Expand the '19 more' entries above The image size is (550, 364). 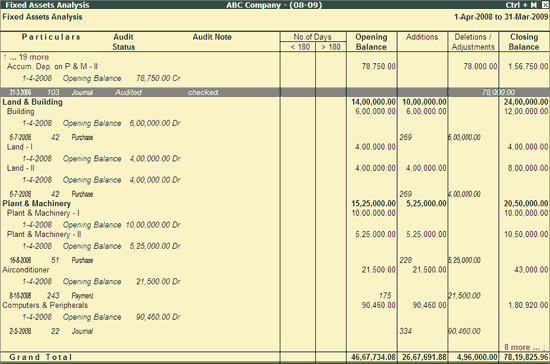(26, 57)
